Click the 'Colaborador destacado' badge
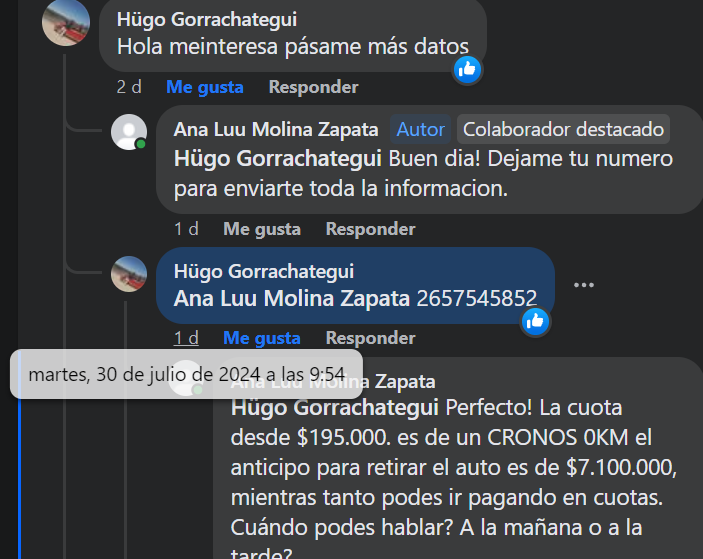703x559 pixels. tap(563, 130)
